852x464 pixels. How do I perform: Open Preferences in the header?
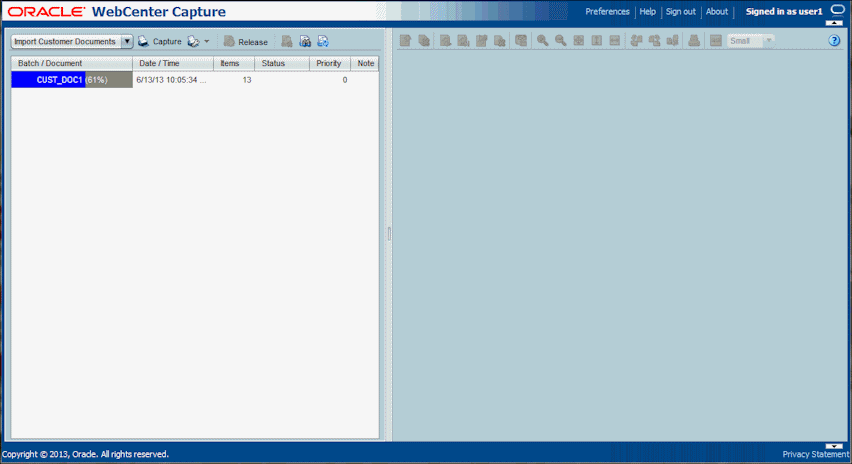(x=607, y=11)
